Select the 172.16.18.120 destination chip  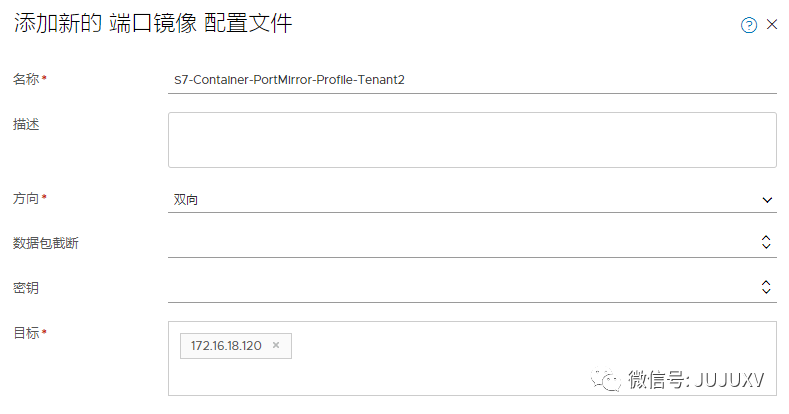pos(225,345)
